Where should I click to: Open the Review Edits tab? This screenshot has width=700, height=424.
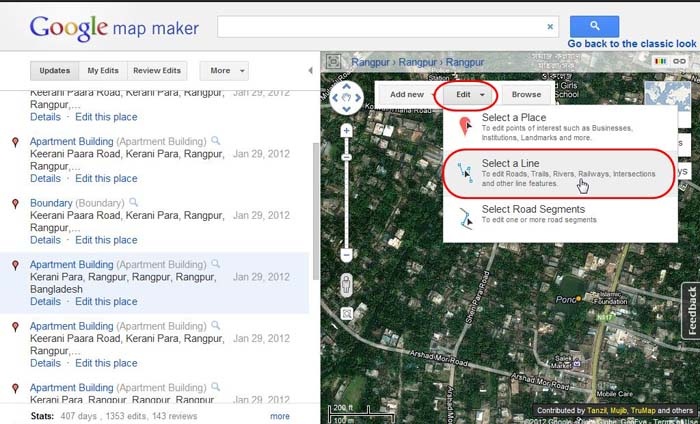(x=157, y=71)
